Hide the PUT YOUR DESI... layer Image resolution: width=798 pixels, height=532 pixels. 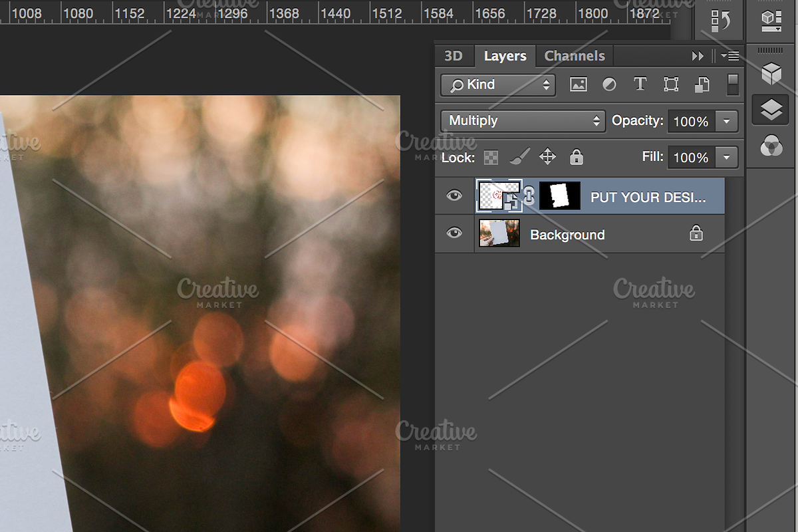pyautogui.click(x=454, y=196)
